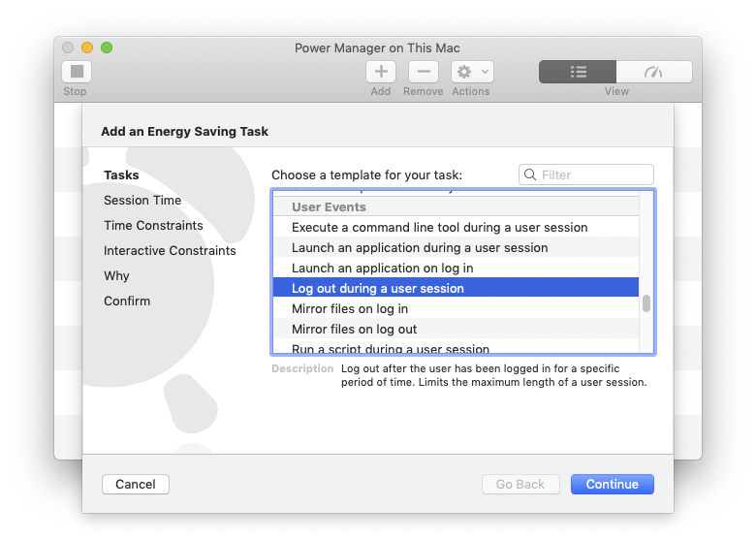This screenshot has height=539, width=756.
Task: Click the magnifying glass in Filter field
Action: click(530, 174)
